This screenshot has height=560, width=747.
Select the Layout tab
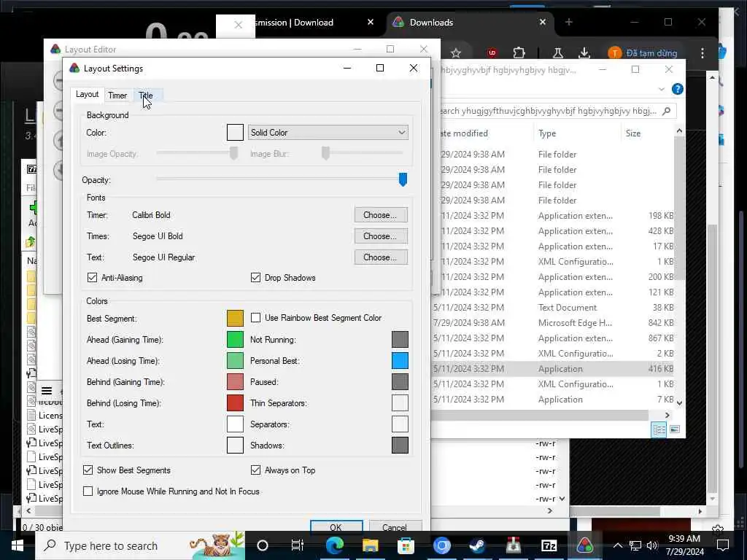[x=88, y=94]
